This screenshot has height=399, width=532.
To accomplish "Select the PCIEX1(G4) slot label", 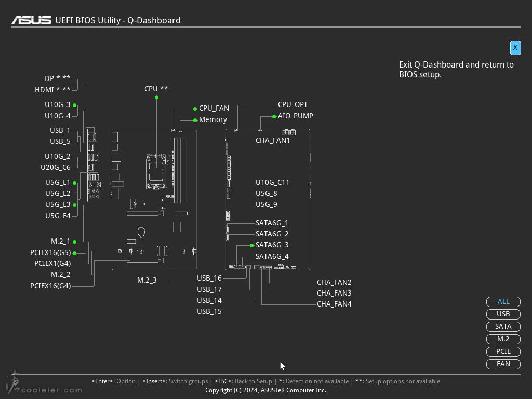I will (52, 263).
